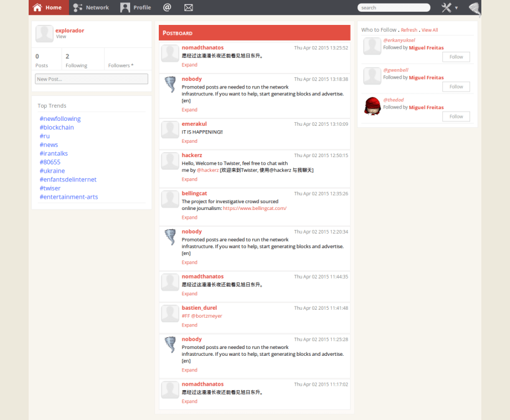The width and height of the screenshot is (510, 420).
Task: Open emerakul username link
Action: coord(194,124)
